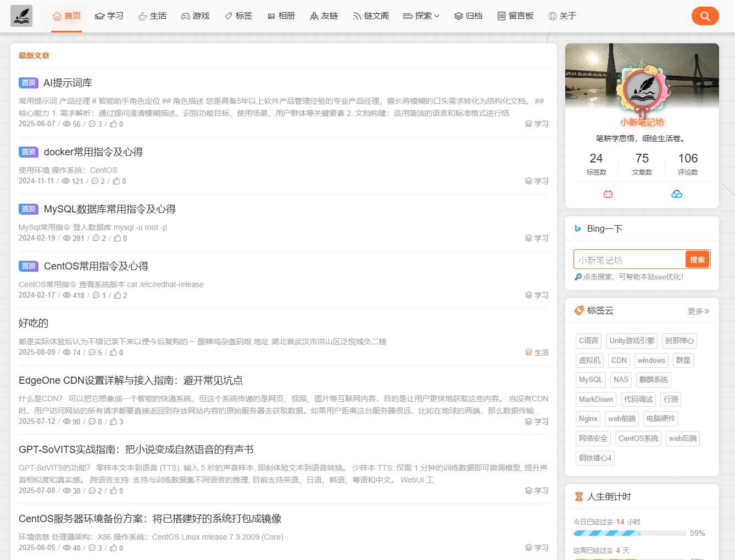This screenshot has width=735, height=560.
Task: Click the hourglass icon beside 人生倒计时
Action: pos(579,496)
